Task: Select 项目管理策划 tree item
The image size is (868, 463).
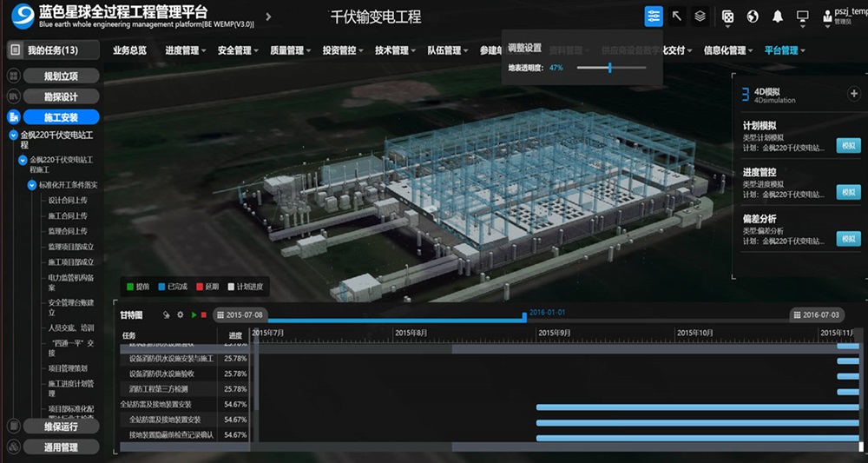Action: (68, 367)
